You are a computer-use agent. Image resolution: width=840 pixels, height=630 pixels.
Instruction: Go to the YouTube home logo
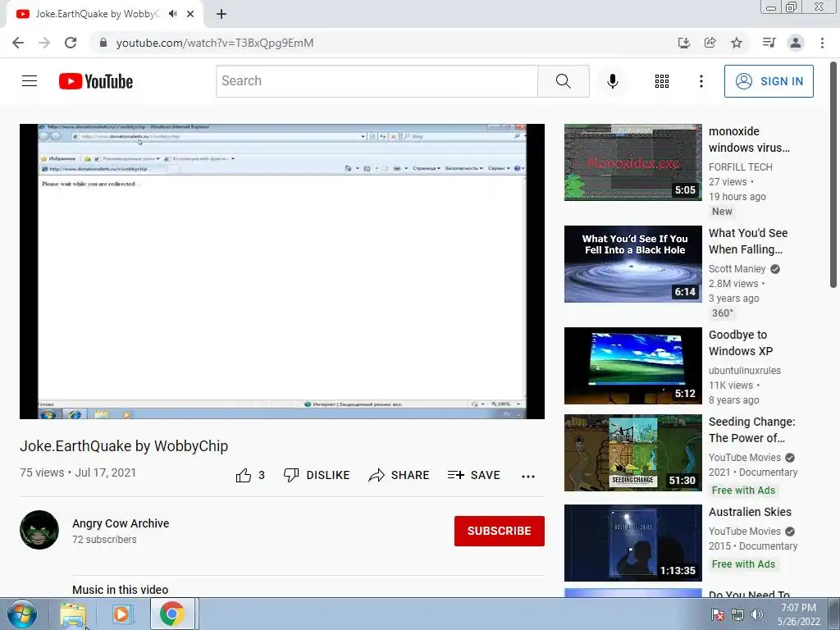click(96, 81)
